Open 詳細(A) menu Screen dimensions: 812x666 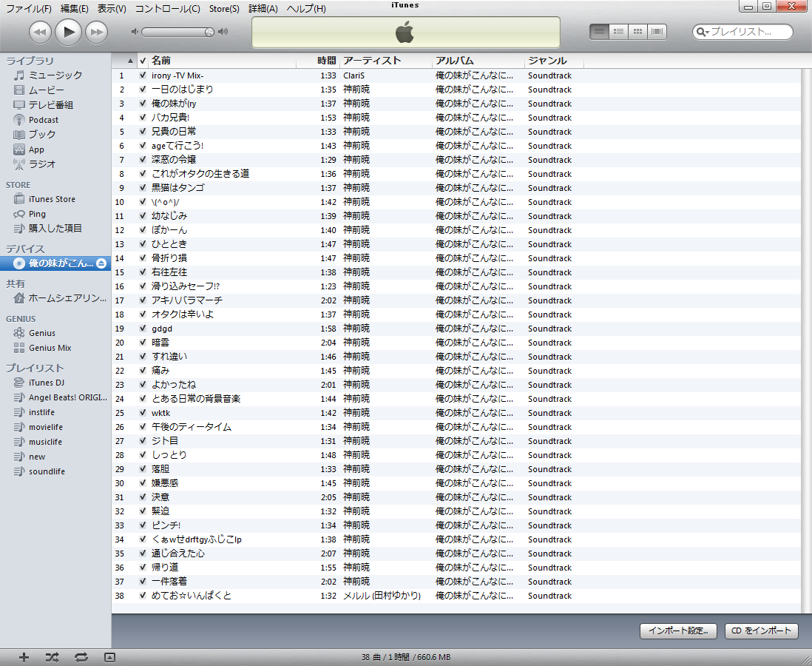point(263,9)
